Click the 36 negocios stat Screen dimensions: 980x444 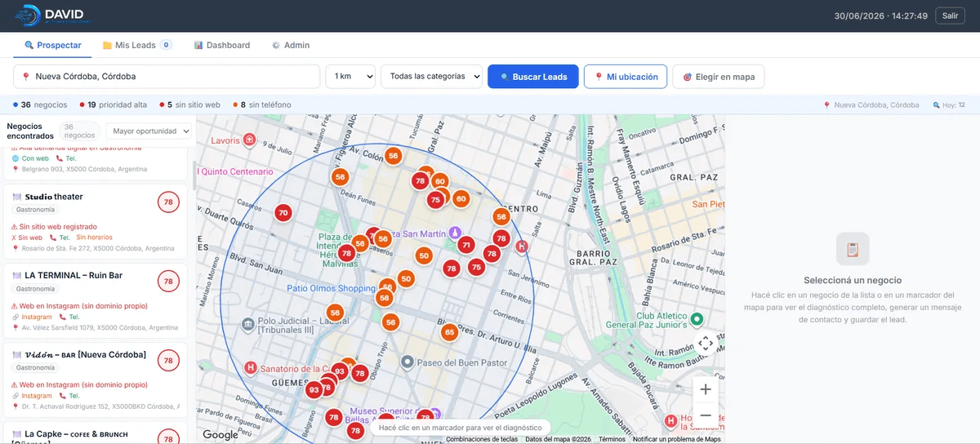coord(40,105)
